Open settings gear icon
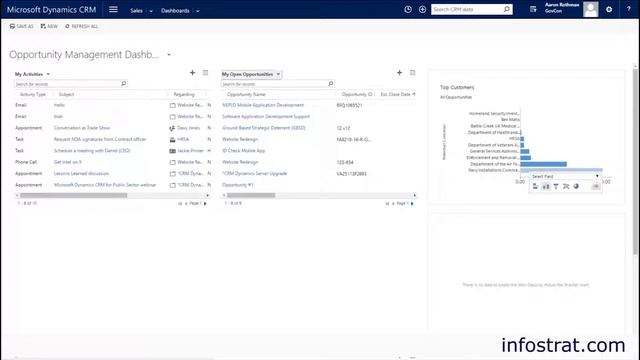The image size is (640, 360). tap(609, 9)
